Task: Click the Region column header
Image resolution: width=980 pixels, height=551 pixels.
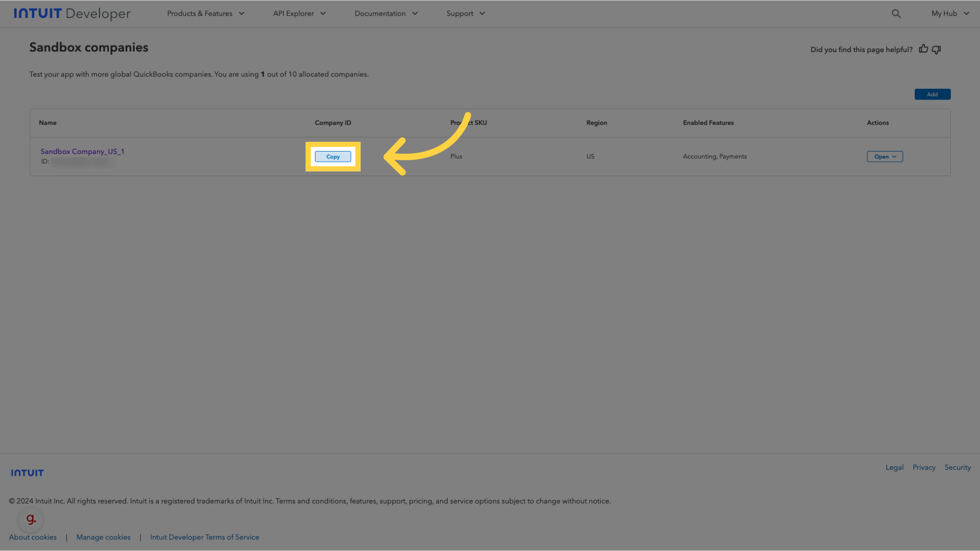Action: point(597,123)
